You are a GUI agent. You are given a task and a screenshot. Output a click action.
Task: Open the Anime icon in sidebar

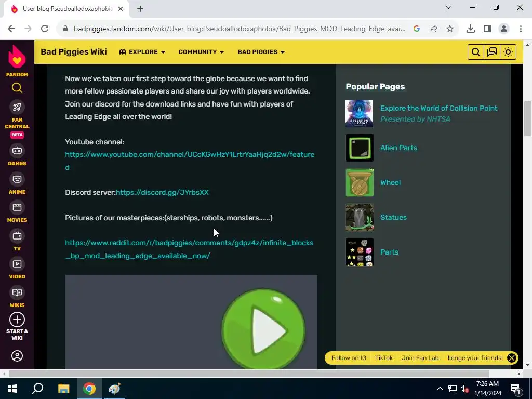coord(17,179)
